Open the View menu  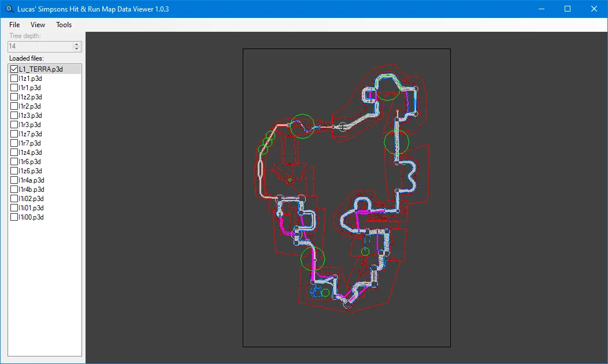(38, 25)
